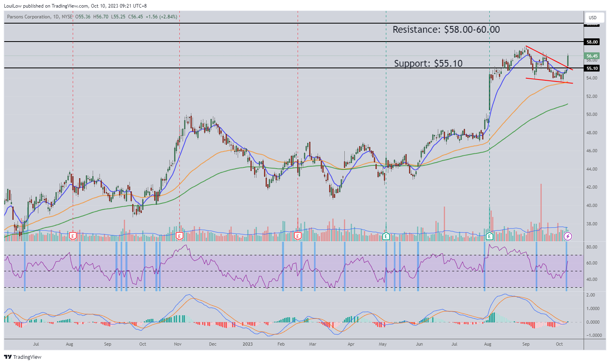This screenshot has height=364, width=610.
Task: Click the Mar label on time axis
Action: (313, 344)
